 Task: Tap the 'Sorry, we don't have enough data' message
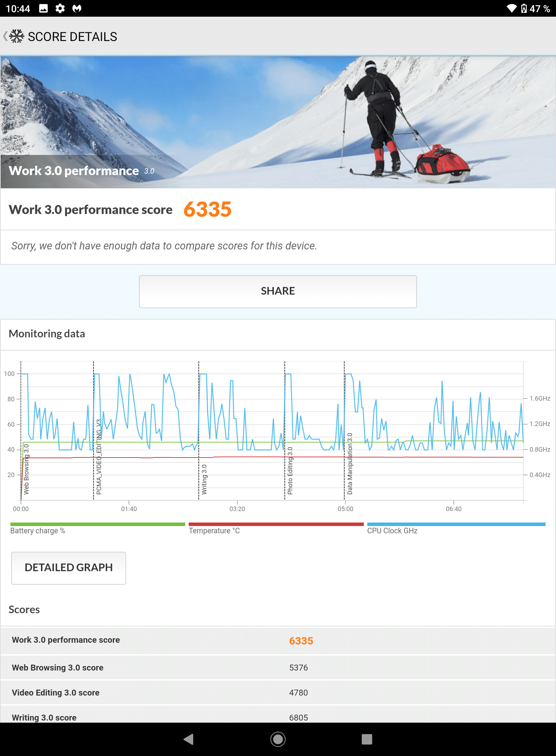pyautogui.click(x=164, y=246)
